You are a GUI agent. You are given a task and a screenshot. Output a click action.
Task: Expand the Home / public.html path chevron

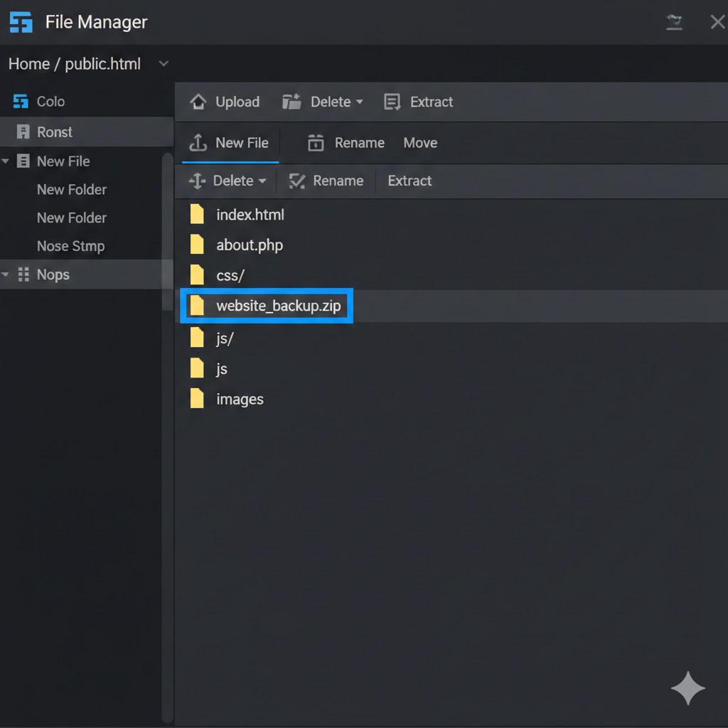[164, 64]
